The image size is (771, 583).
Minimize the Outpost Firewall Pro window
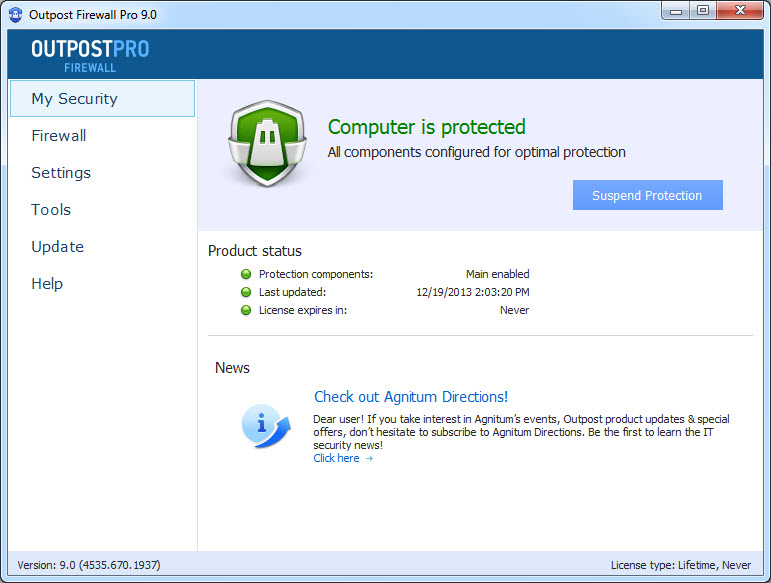[x=676, y=11]
